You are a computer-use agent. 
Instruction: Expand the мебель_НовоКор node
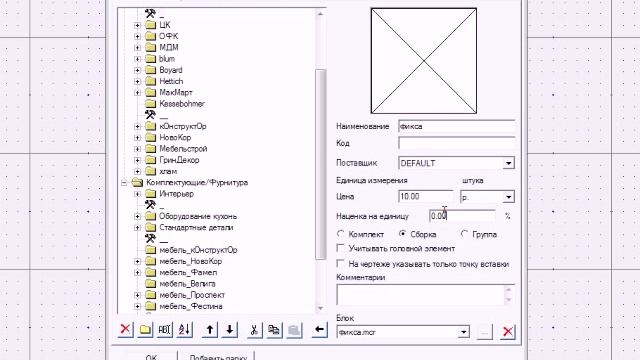tap(138, 261)
